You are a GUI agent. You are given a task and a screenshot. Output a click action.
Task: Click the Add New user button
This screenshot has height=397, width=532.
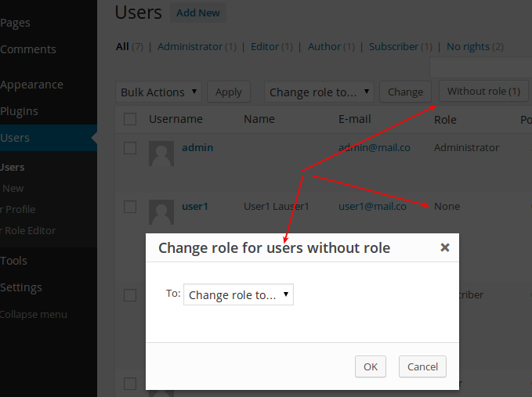click(x=198, y=13)
